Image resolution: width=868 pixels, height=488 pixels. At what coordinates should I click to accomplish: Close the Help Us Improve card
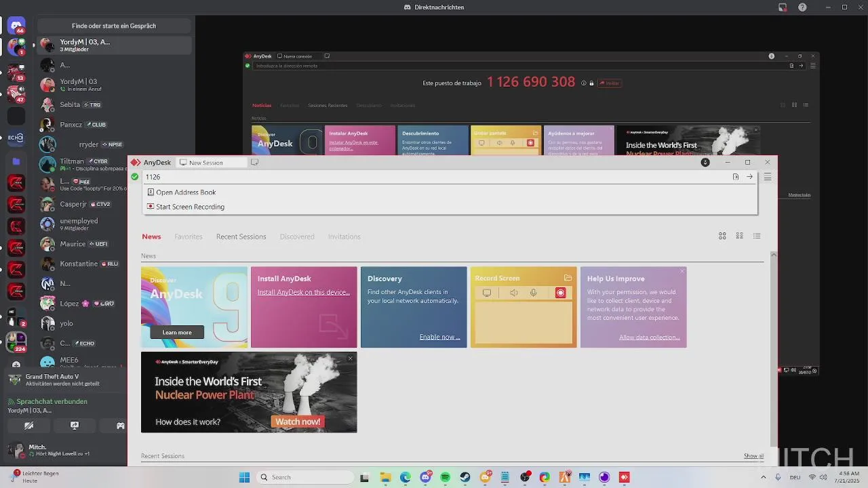(x=682, y=271)
